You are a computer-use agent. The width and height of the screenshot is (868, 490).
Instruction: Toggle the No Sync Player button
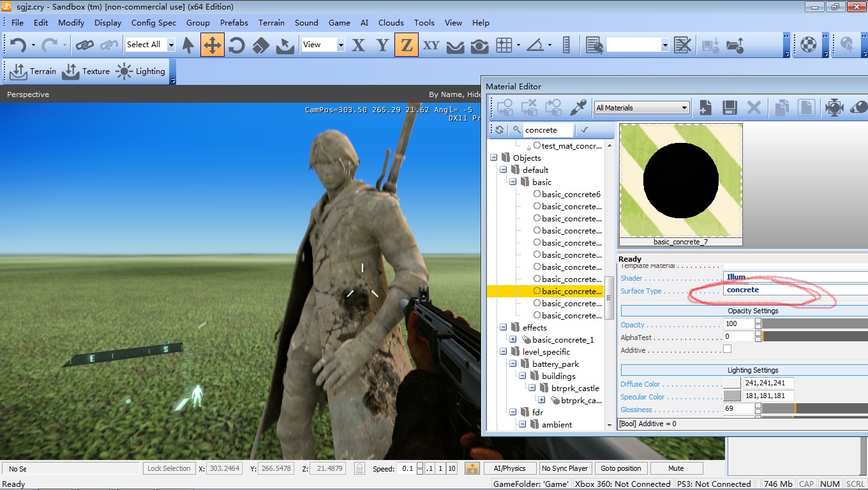(565, 468)
